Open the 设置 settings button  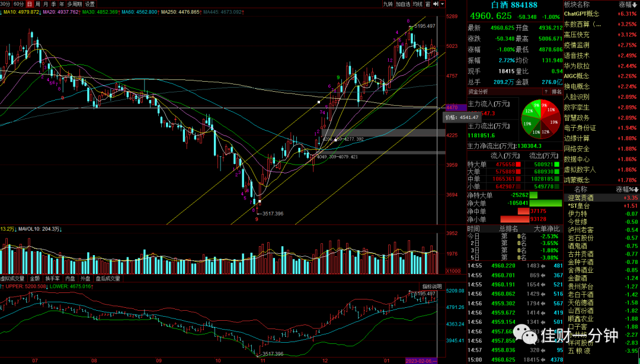pos(90,4)
